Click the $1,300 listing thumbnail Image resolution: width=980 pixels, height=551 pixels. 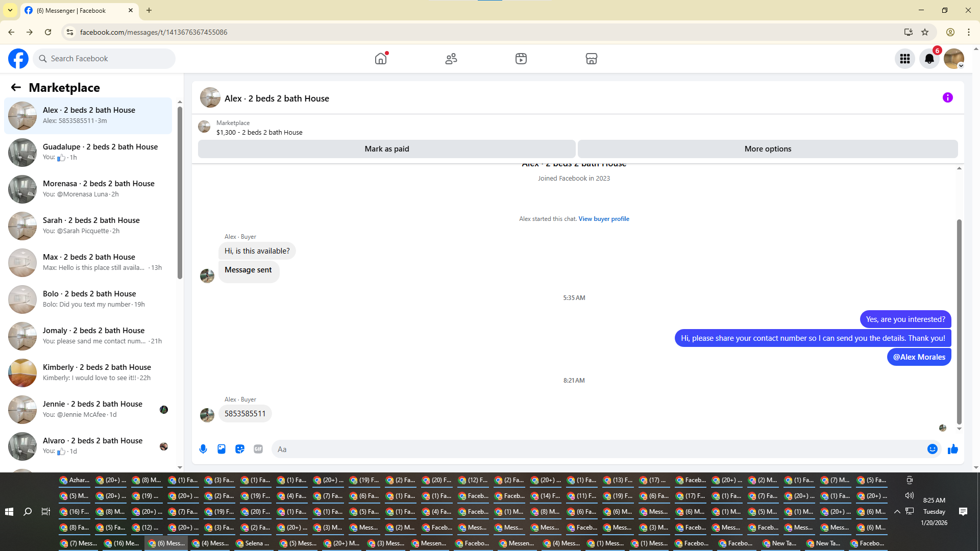pyautogui.click(x=204, y=127)
